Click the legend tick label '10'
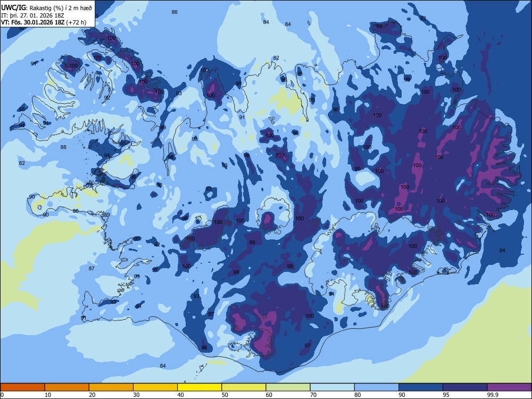Viewport: 532px width, 399px height. (48, 395)
